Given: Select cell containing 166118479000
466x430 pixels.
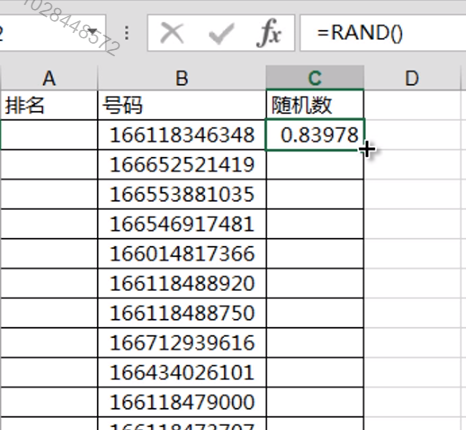Looking at the screenshot, I should pyautogui.click(x=182, y=402).
